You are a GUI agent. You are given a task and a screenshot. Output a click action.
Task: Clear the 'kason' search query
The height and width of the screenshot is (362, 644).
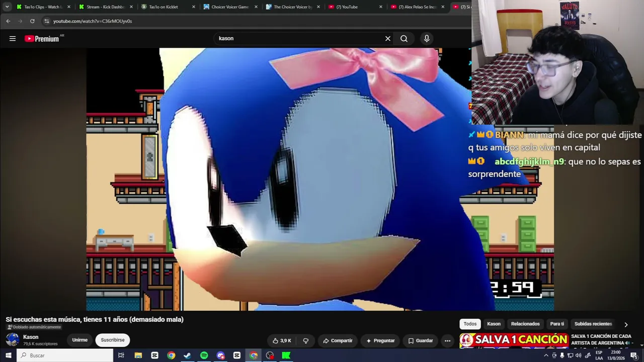click(x=388, y=39)
